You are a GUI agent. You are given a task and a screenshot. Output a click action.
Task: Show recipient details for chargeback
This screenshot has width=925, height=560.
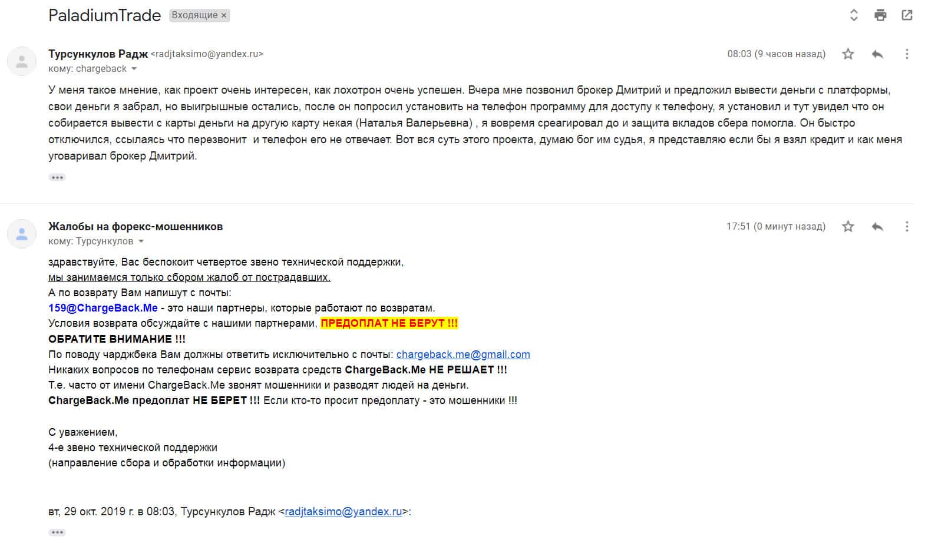134,69
